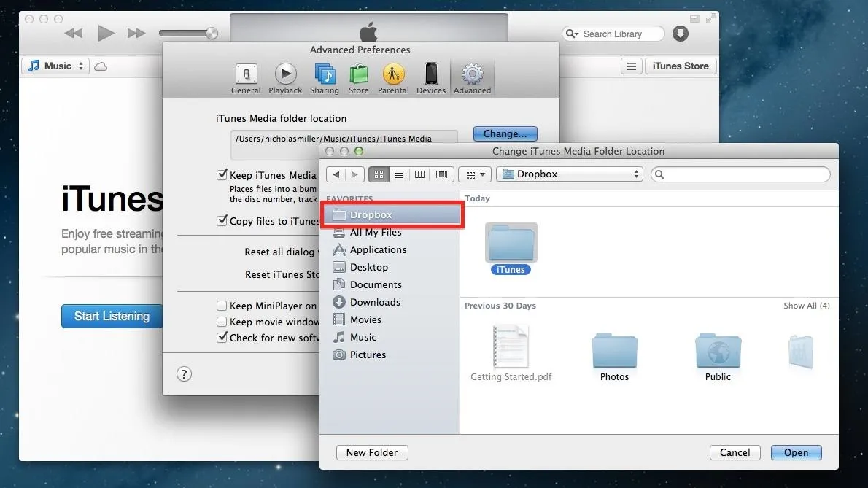Toggle Check for new software updates checkbox
Viewport: 868px width, 488px height.
pos(222,338)
